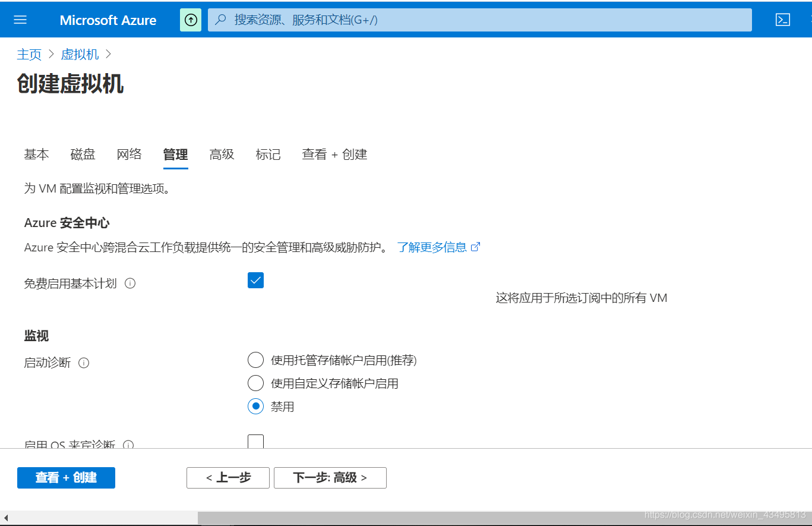Click the 下一步: 高级 > button
The image size is (812, 526).
330,478
